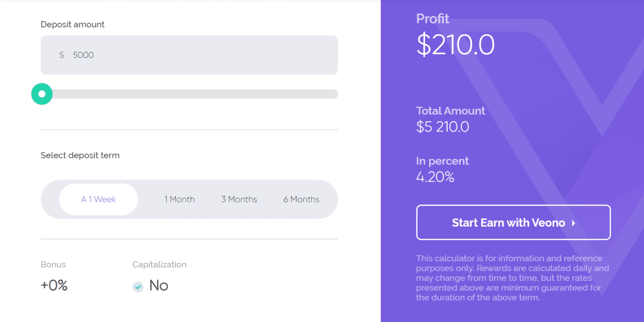Click the arrow icon in Start Earn button
The height and width of the screenshot is (322, 644).
[x=573, y=223]
